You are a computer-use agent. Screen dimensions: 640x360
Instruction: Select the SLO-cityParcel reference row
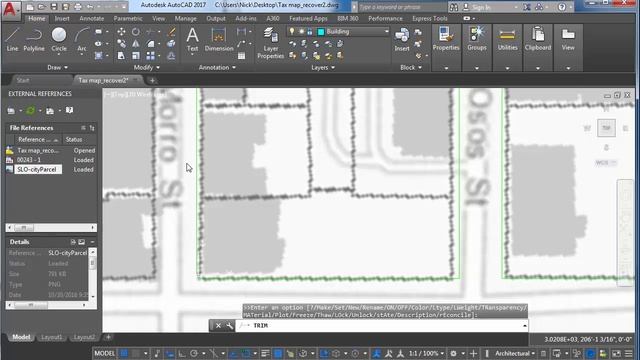pos(51,169)
